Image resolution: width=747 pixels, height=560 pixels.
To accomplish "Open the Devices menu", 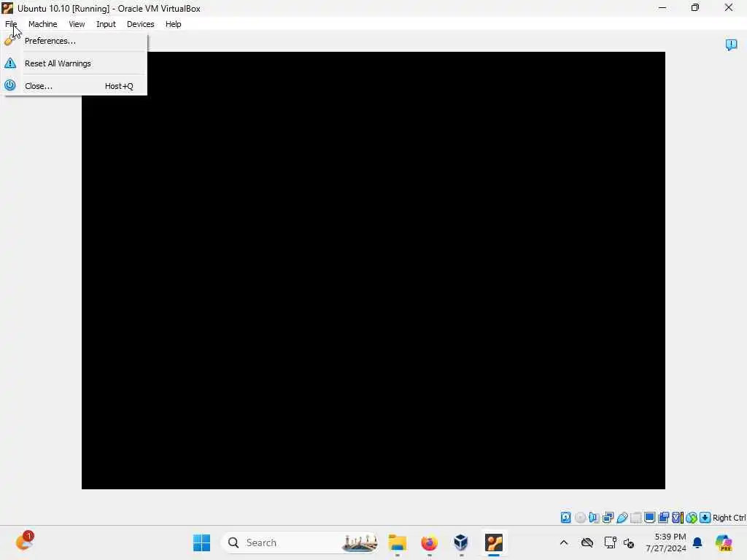I will pyautogui.click(x=141, y=24).
